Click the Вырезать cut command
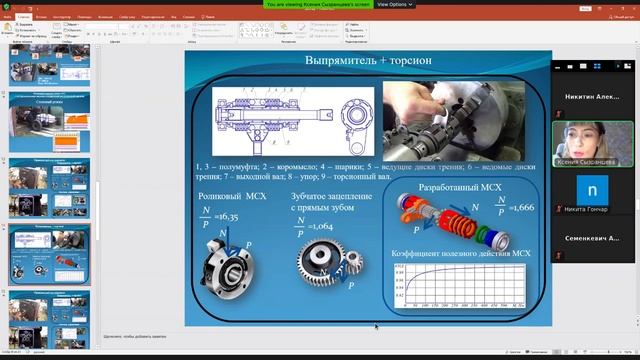The width and height of the screenshot is (640, 360). click(x=24, y=24)
